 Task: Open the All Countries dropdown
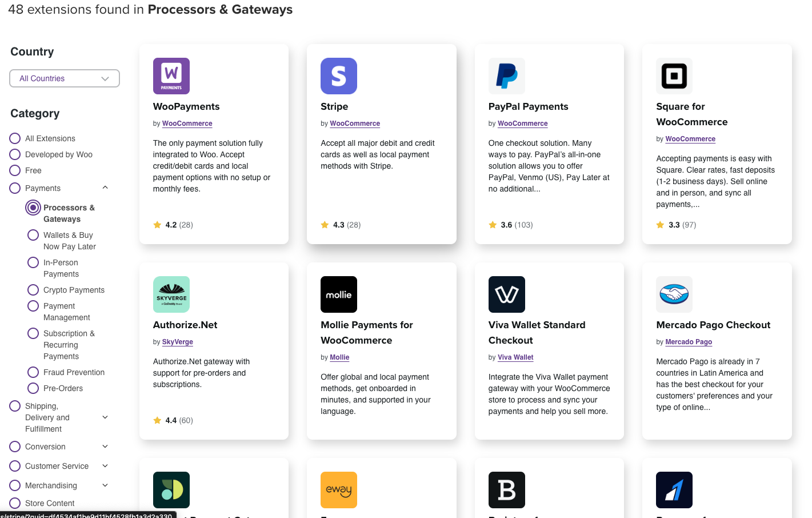click(x=65, y=78)
